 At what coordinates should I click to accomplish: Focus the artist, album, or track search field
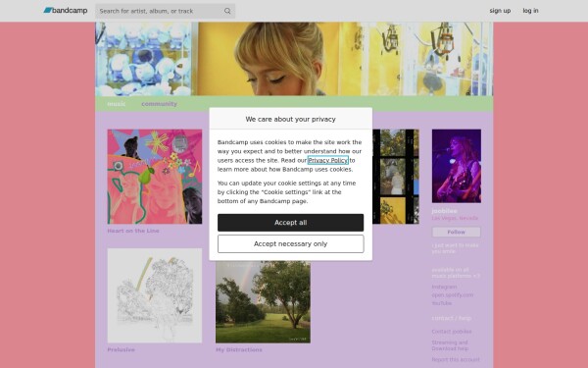point(165,11)
